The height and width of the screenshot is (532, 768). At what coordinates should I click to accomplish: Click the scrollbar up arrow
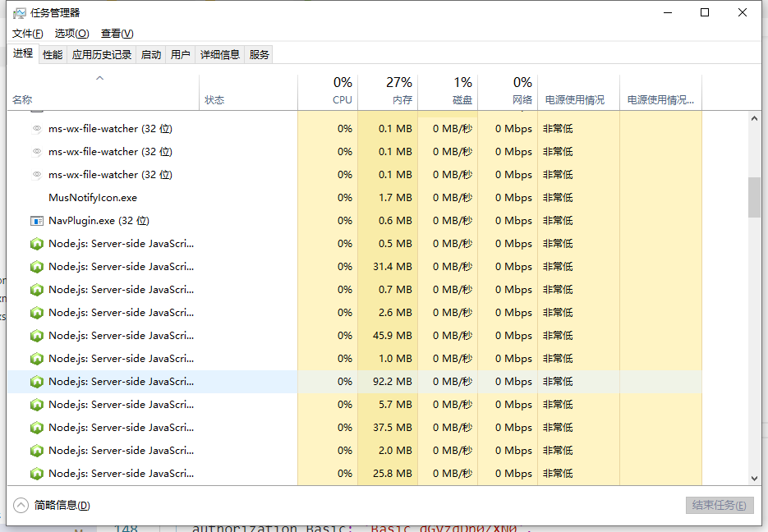pyautogui.click(x=754, y=118)
